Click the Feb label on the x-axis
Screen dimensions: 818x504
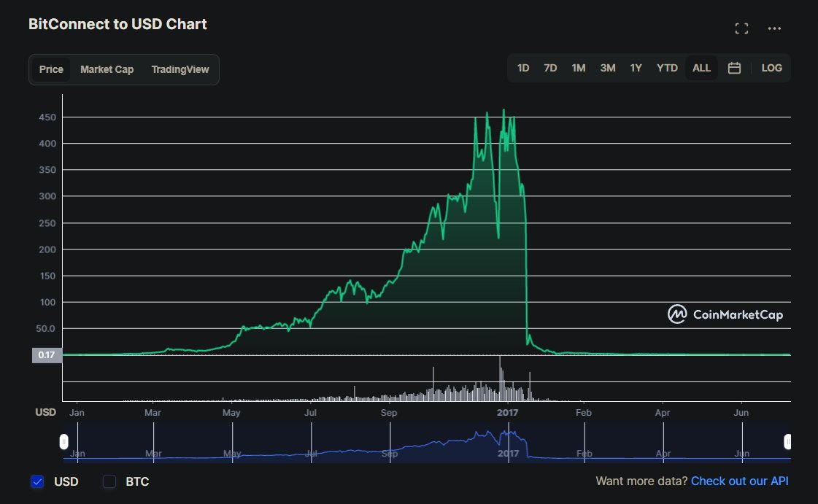point(583,412)
